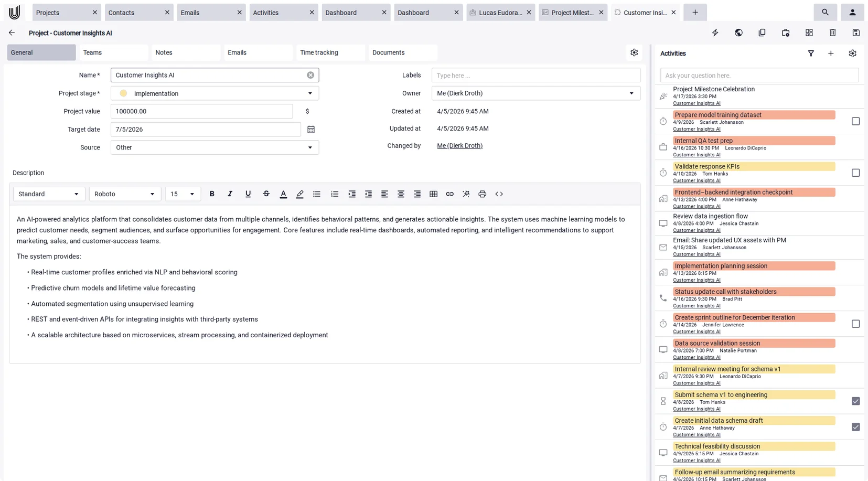Open Review data ingestion flow activity

[710, 216]
